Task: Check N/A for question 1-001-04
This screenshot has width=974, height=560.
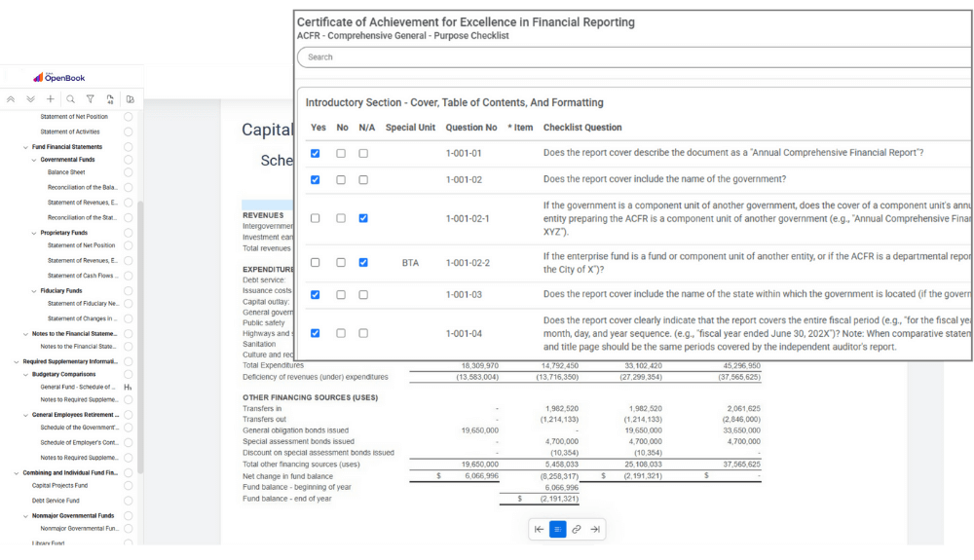Action: [x=363, y=333]
